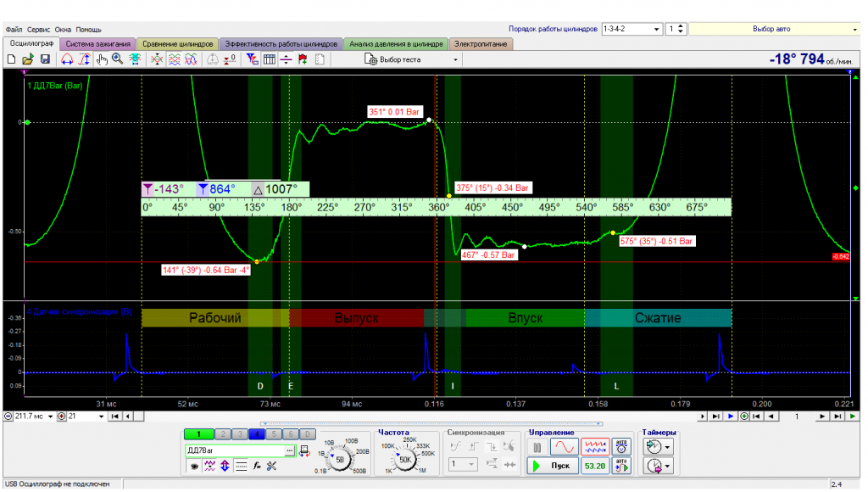The width and height of the screenshot is (868, 492).
Task: Open the 211.7 мс time scale dropdown
Action: tap(50, 417)
